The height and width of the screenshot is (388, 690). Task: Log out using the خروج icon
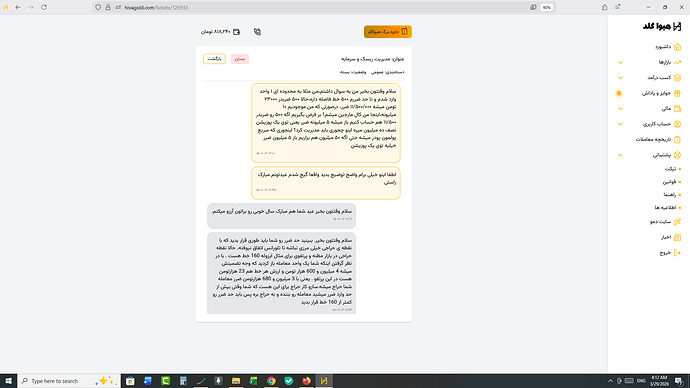point(677,253)
